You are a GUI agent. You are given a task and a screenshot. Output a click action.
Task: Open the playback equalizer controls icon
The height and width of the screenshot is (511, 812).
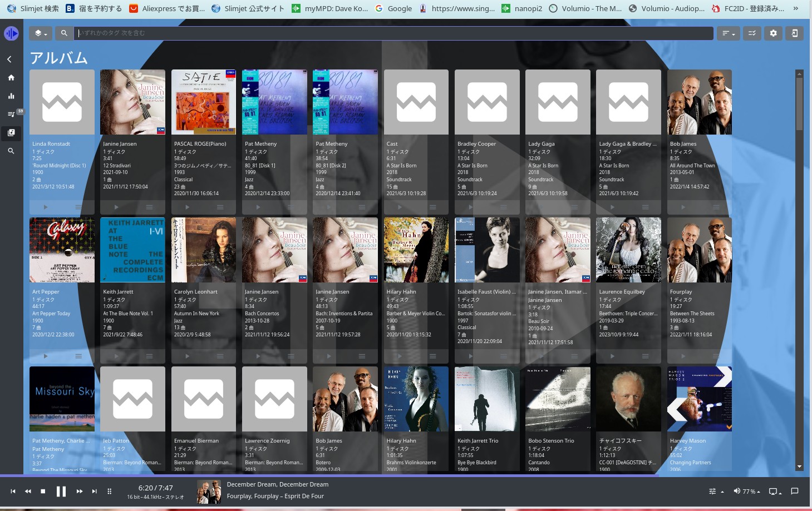(x=713, y=491)
